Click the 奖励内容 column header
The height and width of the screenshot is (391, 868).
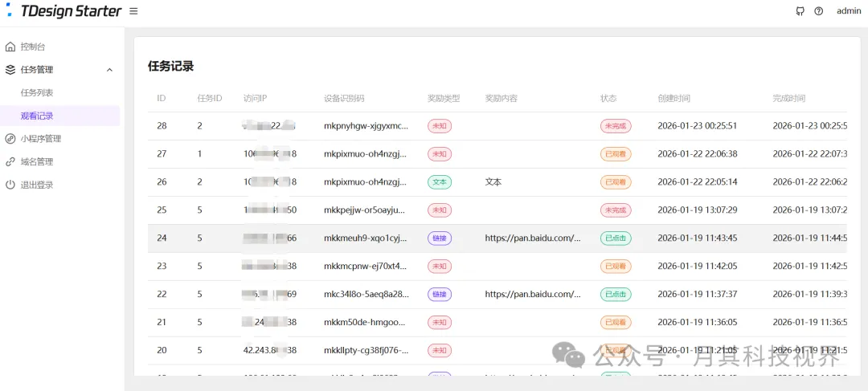point(502,99)
